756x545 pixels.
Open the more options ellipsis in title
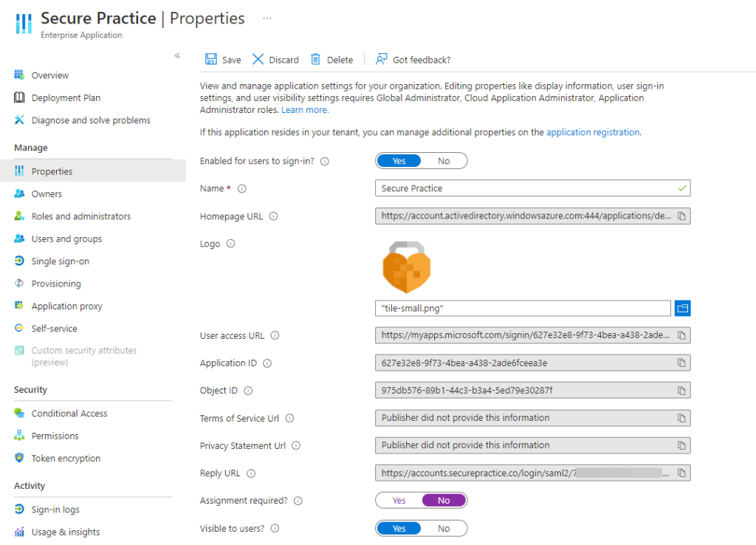coord(267,18)
